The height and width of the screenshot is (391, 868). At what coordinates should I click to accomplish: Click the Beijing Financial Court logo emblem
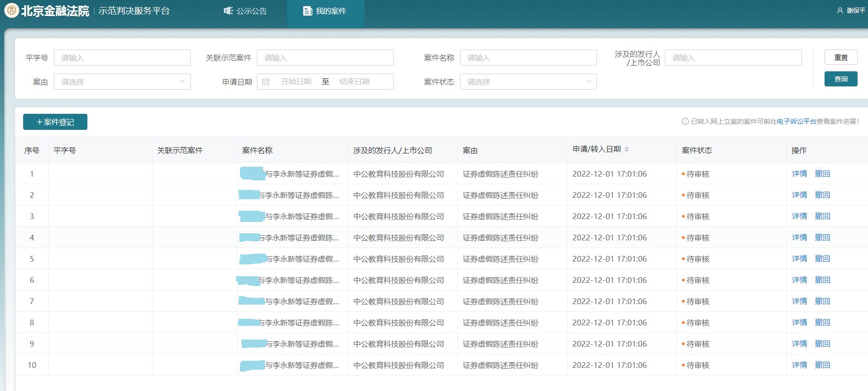point(11,10)
